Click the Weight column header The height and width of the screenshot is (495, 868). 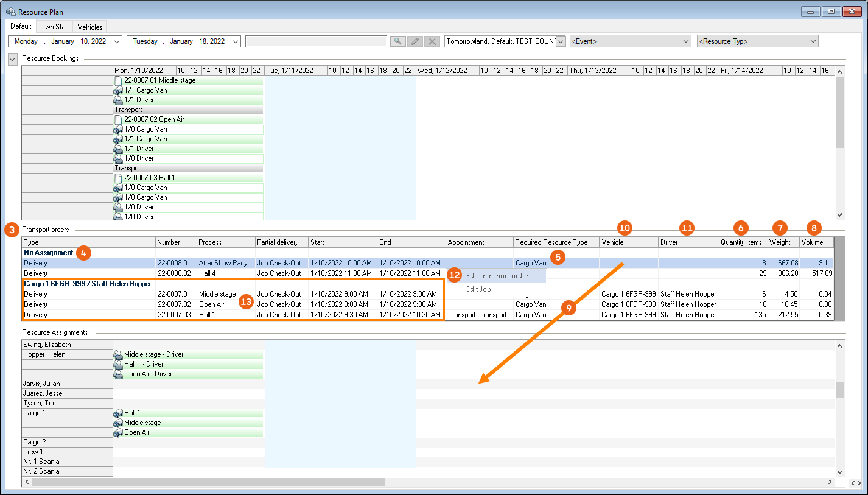[x=783, y=242]
